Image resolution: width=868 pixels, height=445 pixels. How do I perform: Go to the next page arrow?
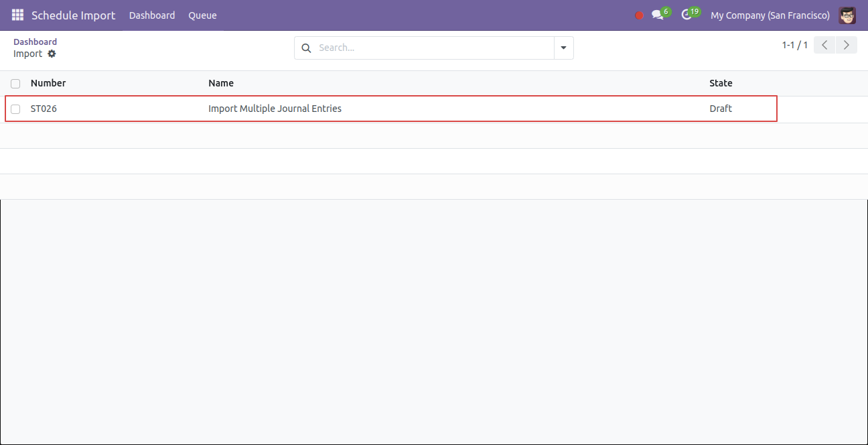pyautogui.click(x=847, y=45)
